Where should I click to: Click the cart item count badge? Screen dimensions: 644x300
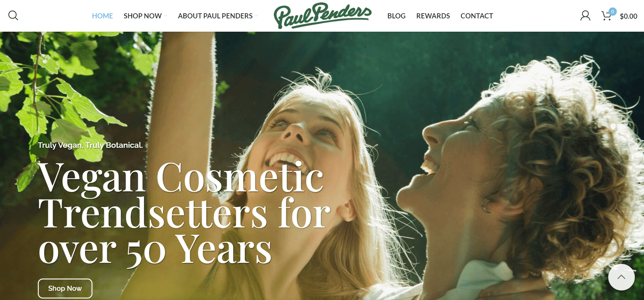coord(613,12)
